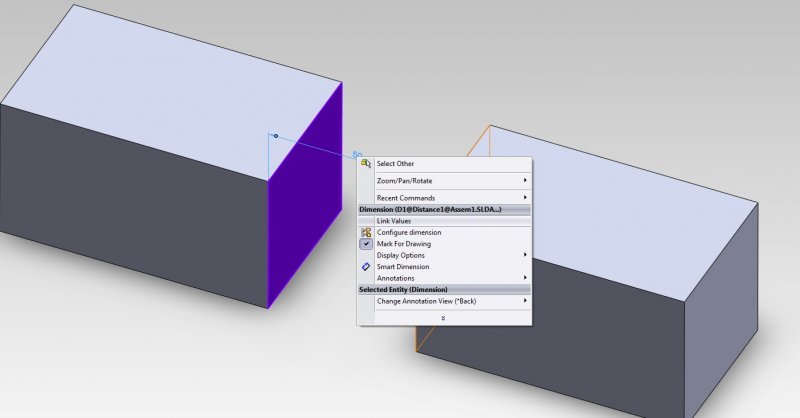This screenshot has height=418, width=800.
Task: Open Display Options submenu
Action: click(401, 255)
